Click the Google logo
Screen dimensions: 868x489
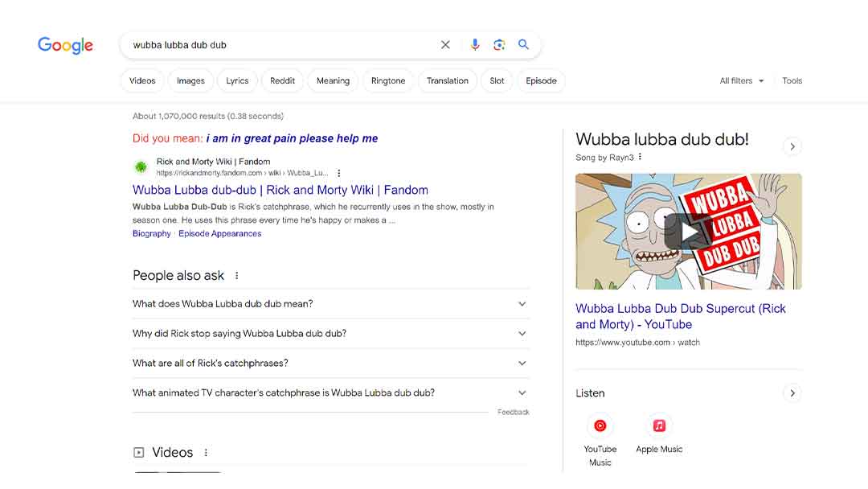[65, 45]
